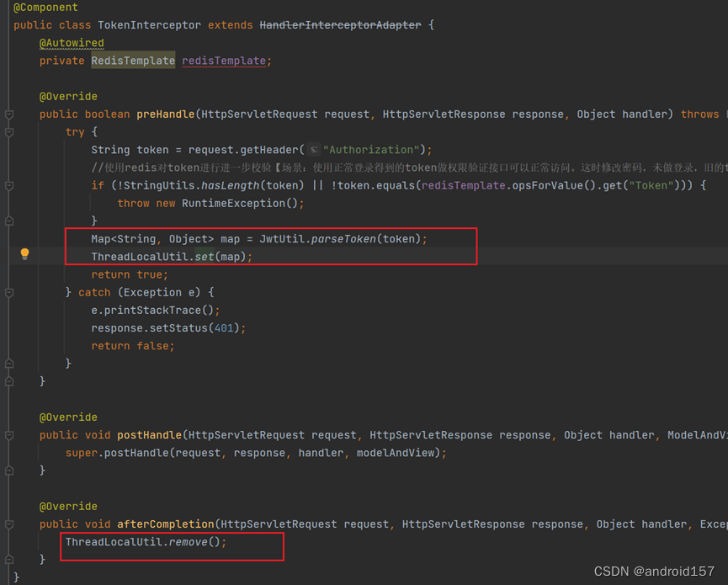Collapse the try block via its gutter fold marker

click(x=8, y=132)
